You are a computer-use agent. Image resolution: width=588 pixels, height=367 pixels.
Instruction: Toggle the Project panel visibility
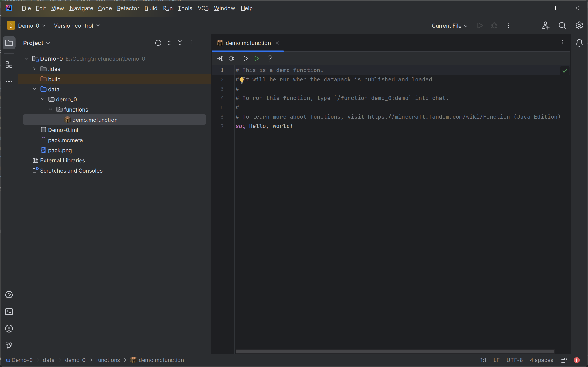(x=9, y=43)
